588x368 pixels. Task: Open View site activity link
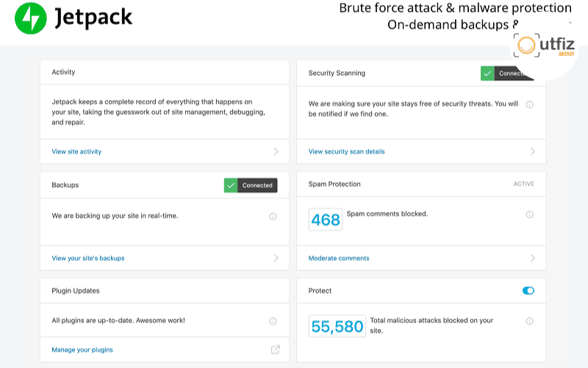tap(76, 152)
